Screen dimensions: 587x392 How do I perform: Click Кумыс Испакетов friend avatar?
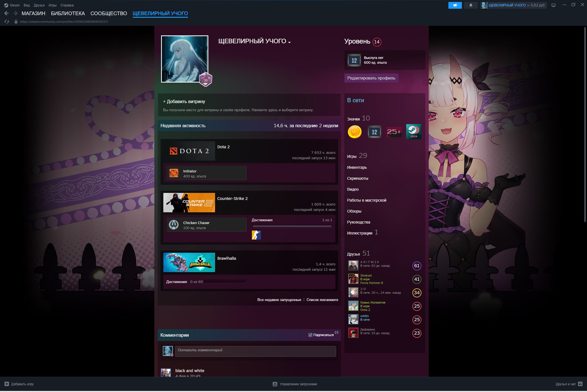coord(353,306)
